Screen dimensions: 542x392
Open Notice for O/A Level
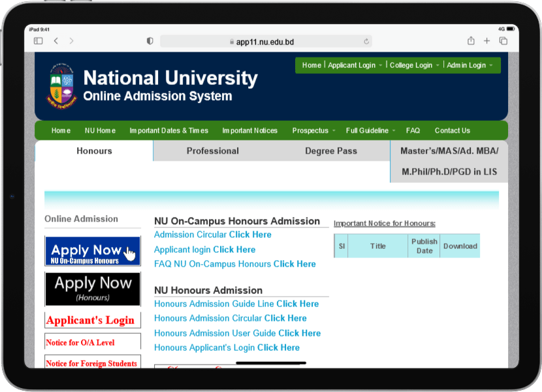point(93,342)
